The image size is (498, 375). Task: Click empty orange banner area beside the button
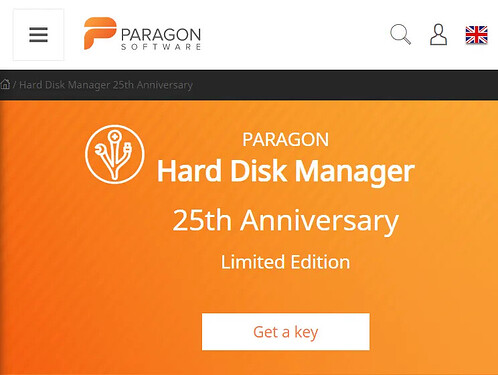click(433, 332)
